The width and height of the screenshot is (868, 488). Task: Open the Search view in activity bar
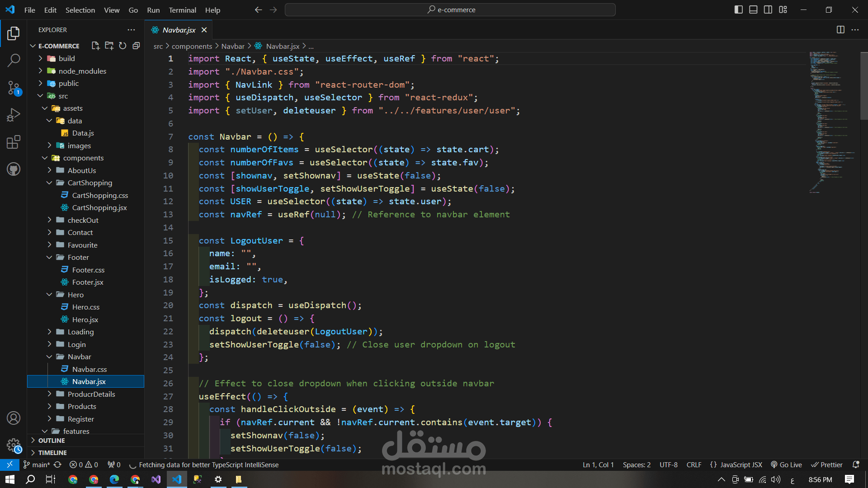pos(14,60)
